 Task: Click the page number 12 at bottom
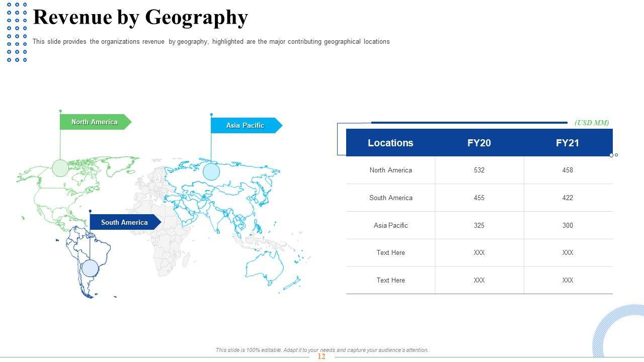tap(321, 356)
